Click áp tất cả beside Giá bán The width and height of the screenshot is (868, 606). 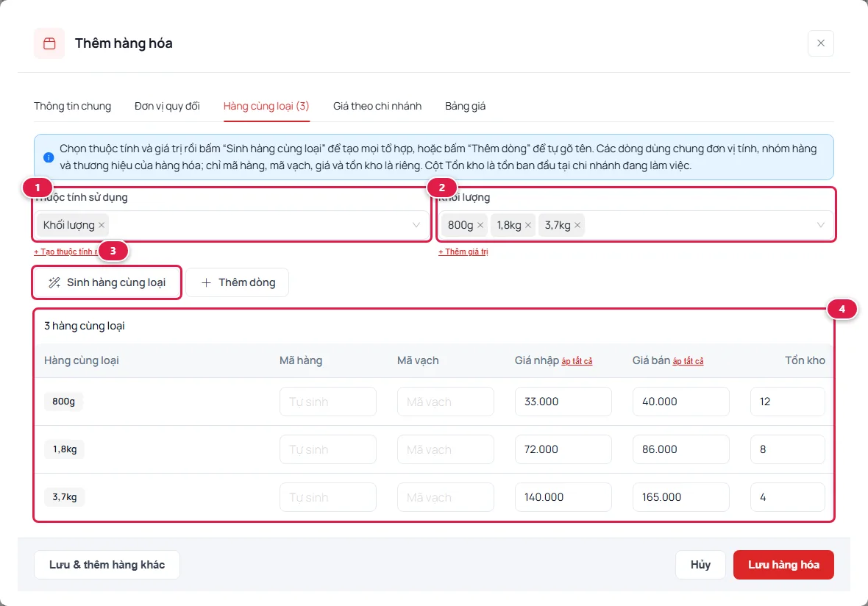pos(688,361)
